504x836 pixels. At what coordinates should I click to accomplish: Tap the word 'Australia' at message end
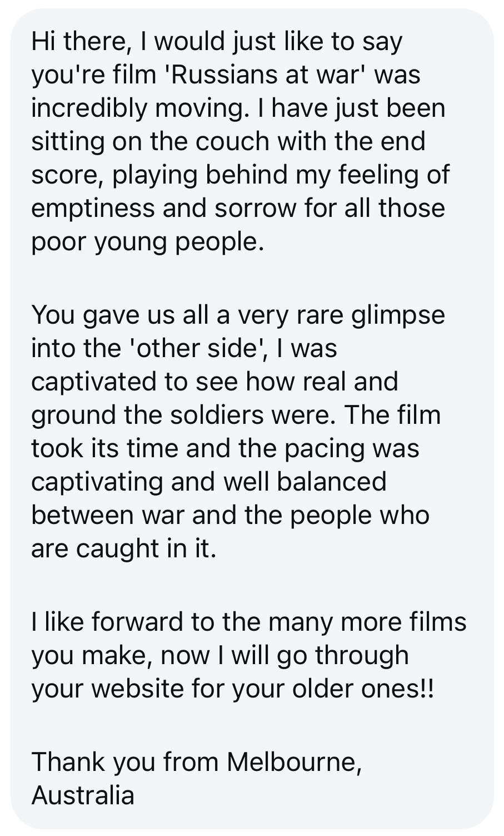point(83,795)
